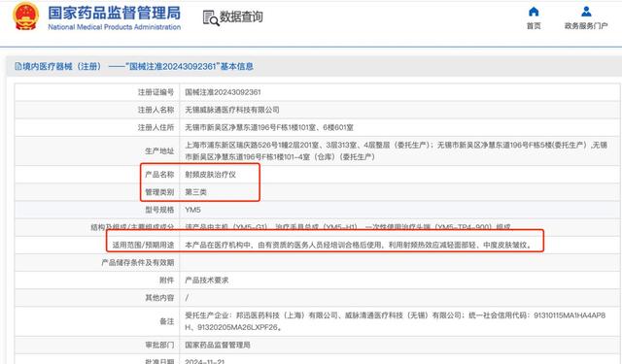The width and height of the screenshot is (622, 364).
Task: Click the document icon beside 境内医疗器械
Action: click(x=18, y=66)
